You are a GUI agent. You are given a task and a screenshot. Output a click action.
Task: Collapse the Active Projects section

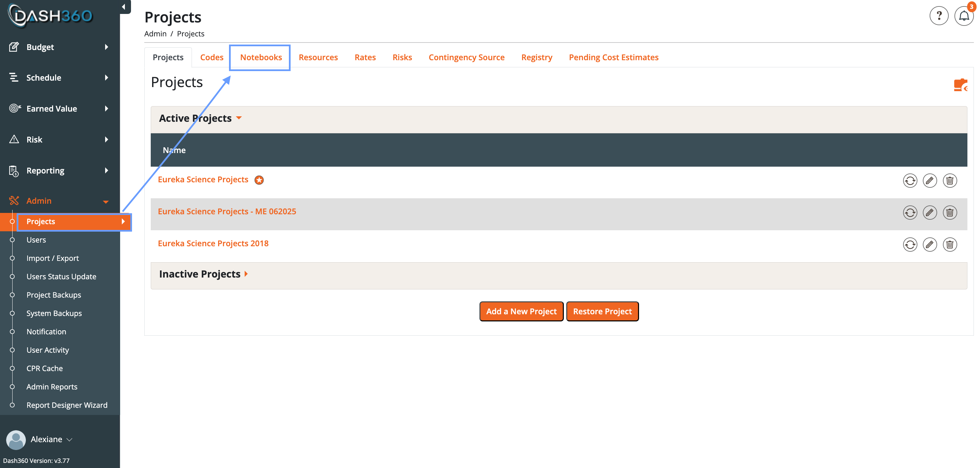(239, 118)
